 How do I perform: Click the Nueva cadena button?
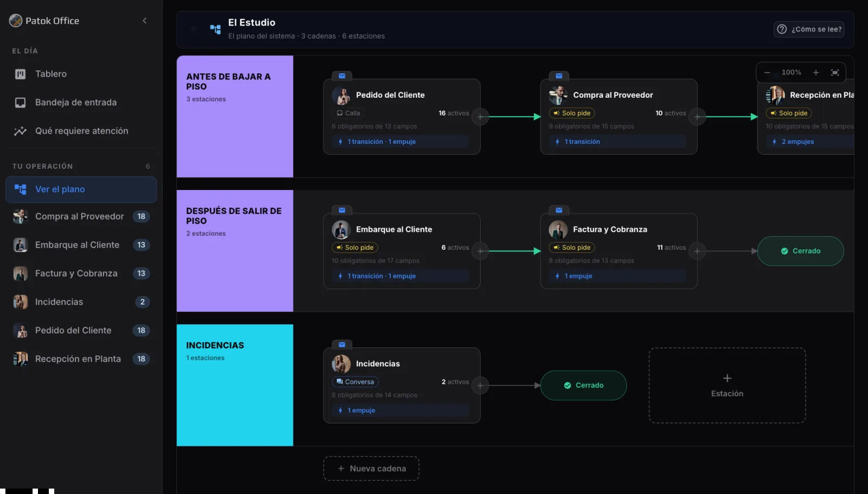(x=372, y=468)
